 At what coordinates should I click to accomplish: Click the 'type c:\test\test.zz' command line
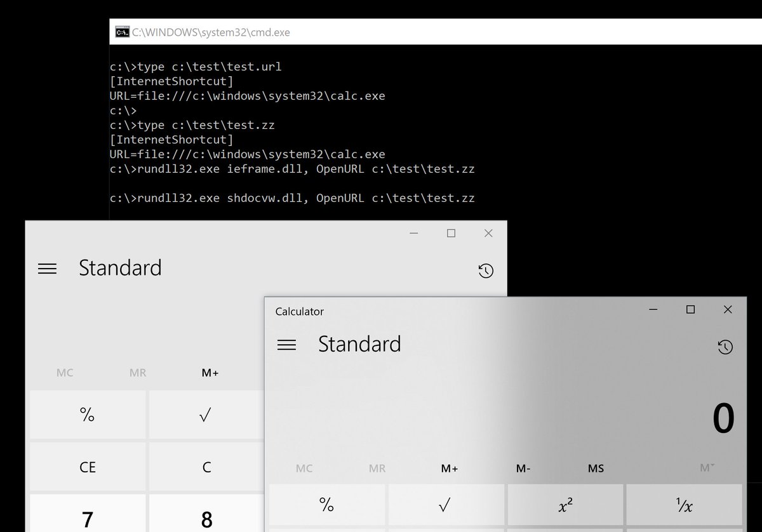pyautogui.click(x=192, y=125)
